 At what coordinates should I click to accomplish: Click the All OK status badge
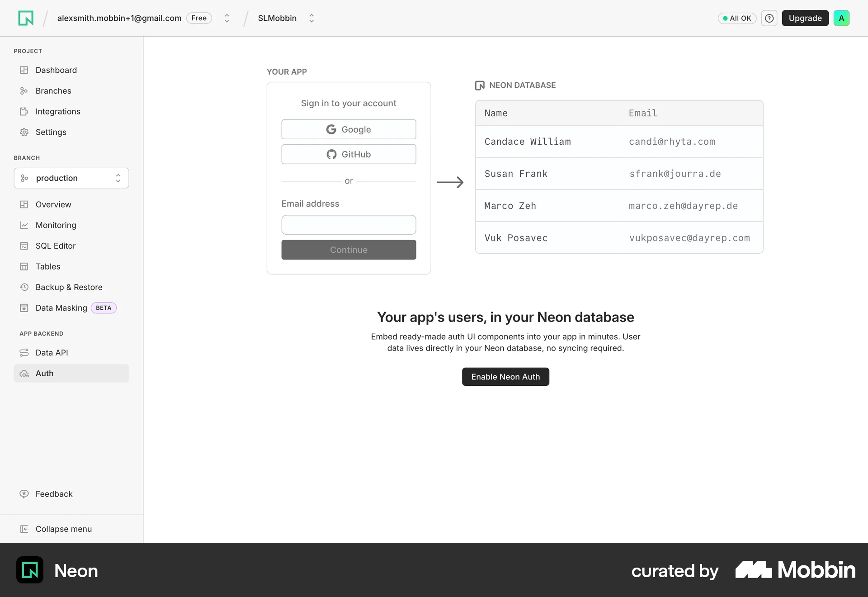[x=737, y=18]
